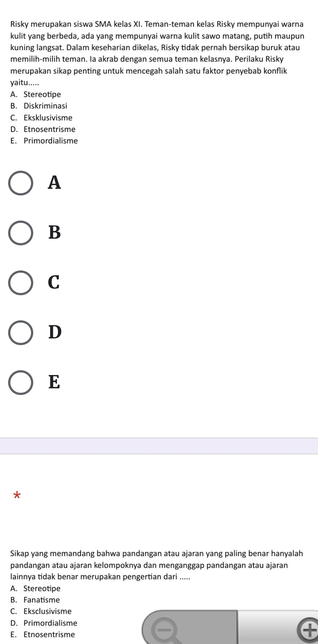318x644 pixels.
Task: Choose radio option C
Action: coord(21,283)
